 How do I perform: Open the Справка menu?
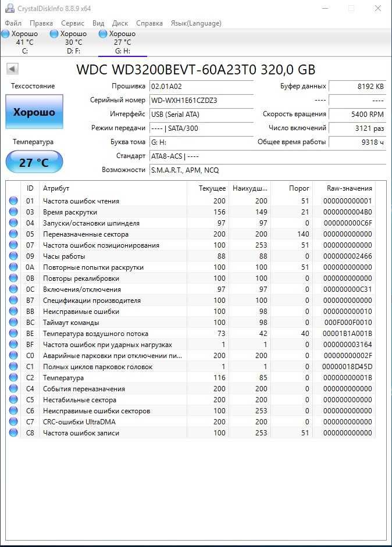coord(149,23)
